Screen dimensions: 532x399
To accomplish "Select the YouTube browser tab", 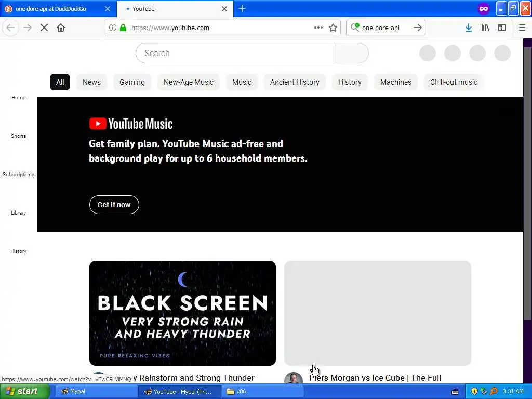I will [x=175, y=9].
